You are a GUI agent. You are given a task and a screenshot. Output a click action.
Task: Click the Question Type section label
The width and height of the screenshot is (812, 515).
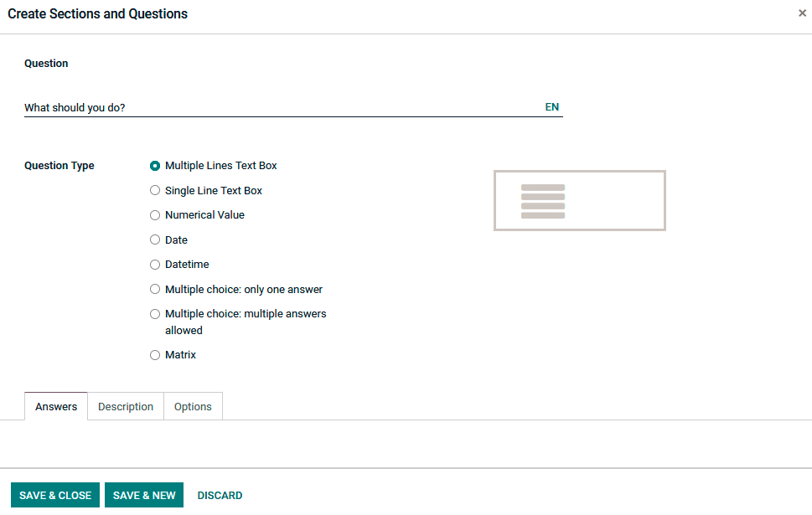point(59,166)
